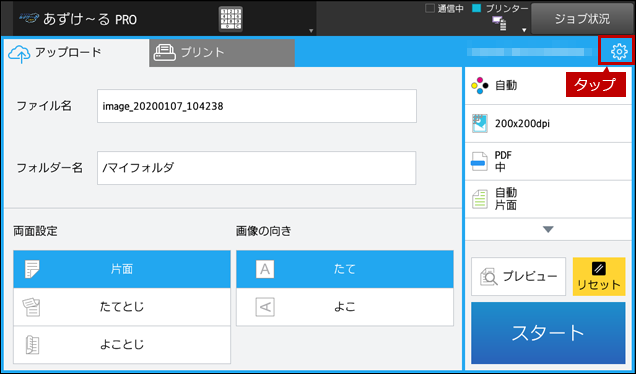Expand more settings with down triangle
Viewport: 636px width, 374px height.
tap(548, 230)
